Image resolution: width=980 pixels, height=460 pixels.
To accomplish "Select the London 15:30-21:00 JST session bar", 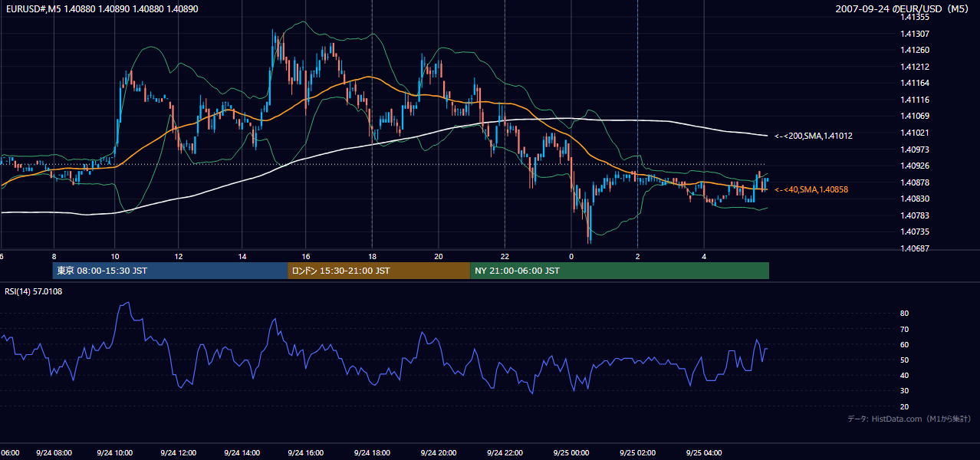I will coord(379,271).
